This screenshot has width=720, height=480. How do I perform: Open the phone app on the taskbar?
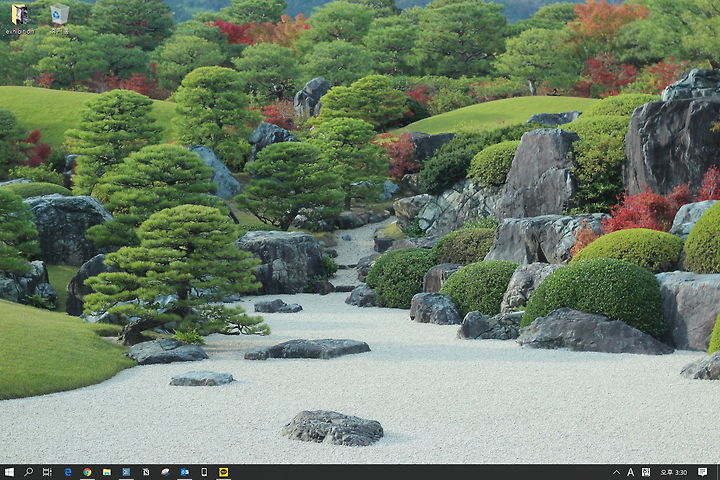(204, 472)
